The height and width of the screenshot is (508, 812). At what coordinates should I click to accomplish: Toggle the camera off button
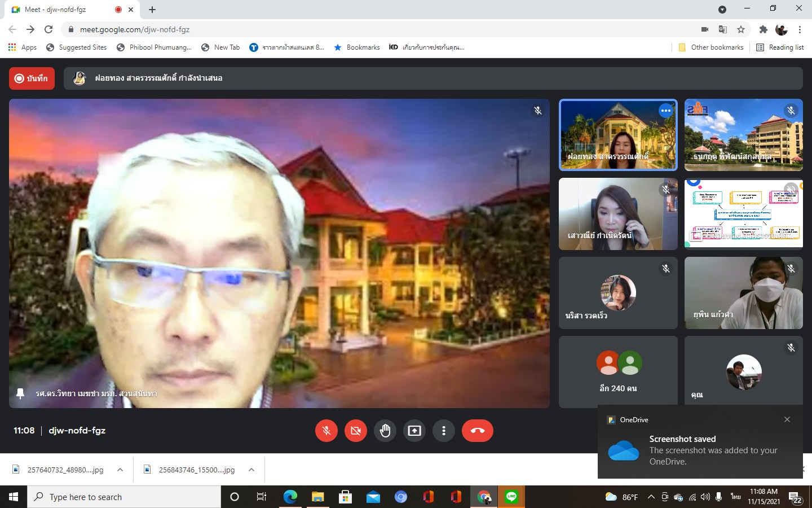[x=356, y=431]
